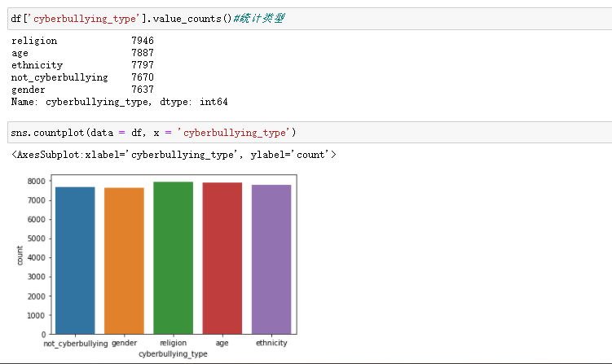This screenshot has height=364, width=612.
Task: Select the age count 7887
Action: (143, 53)
